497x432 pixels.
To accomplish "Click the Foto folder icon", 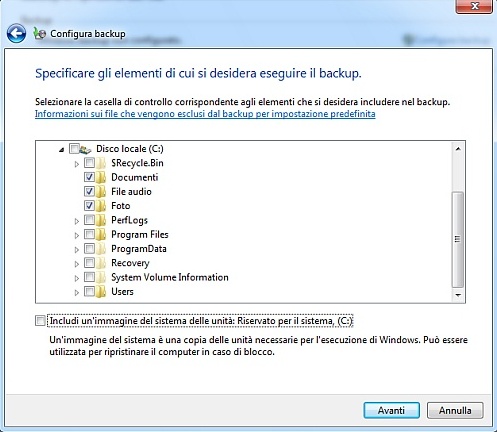I will pos(101,206).
